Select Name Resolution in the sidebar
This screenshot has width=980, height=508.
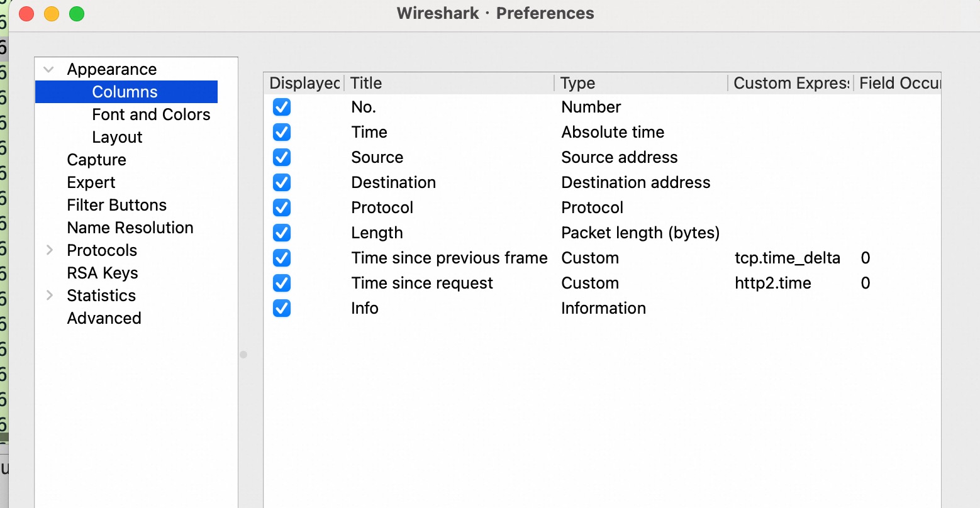tap(130, 228)
